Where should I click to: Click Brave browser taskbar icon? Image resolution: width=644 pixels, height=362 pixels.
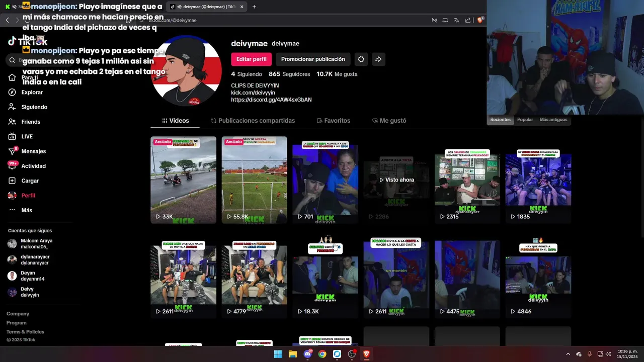[366, 354]
